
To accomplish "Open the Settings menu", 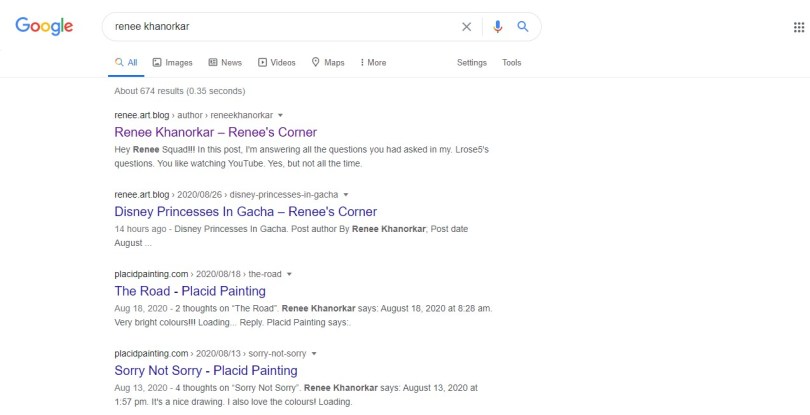I will pos(471,63).
